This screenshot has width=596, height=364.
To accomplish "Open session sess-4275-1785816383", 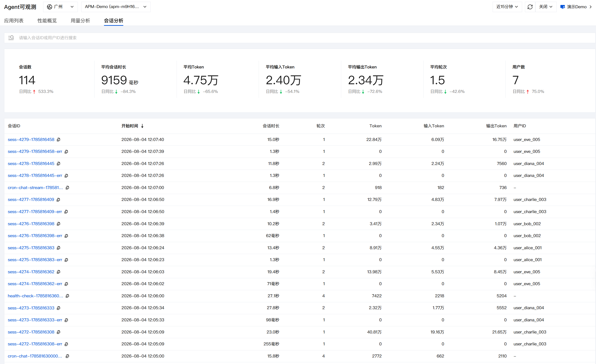I will (31, 248).
